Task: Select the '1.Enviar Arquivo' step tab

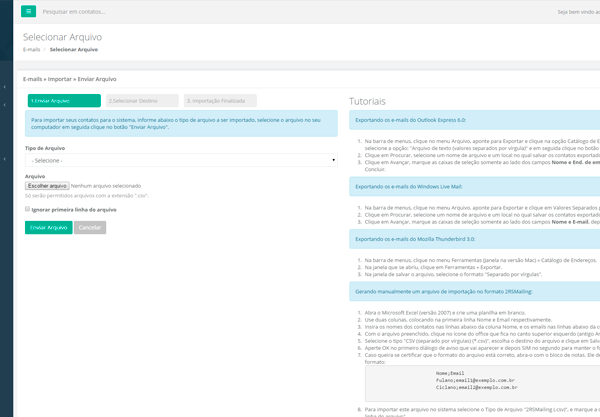Action: pyautogui.click(x=64, y=101)
